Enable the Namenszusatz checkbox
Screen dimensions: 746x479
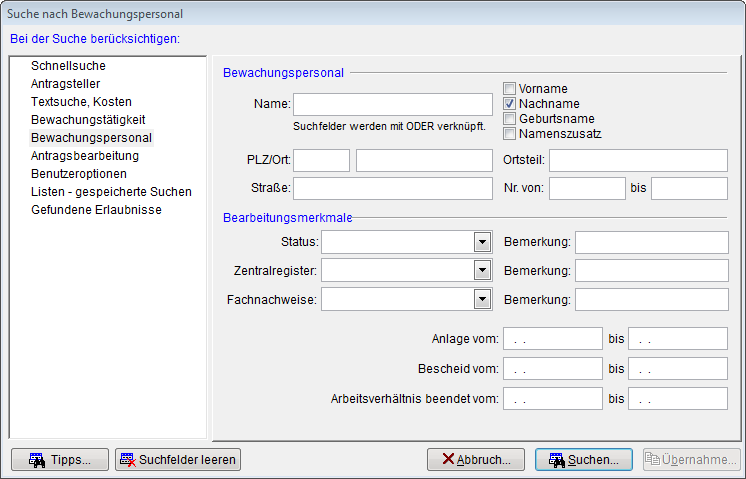tap(510, 134)
